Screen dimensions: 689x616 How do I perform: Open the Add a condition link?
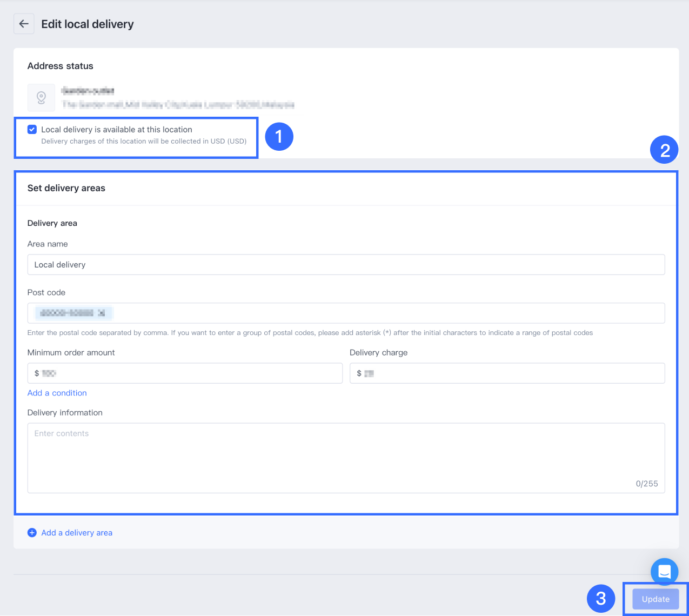(57, 393)
